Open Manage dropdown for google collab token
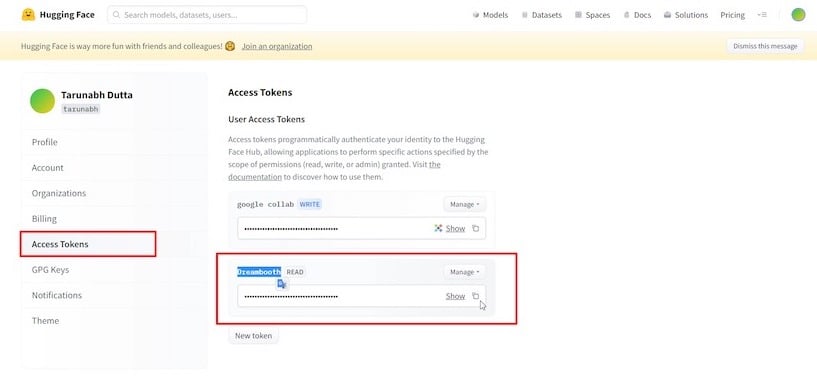Viewport: 817px width, 391px height. pos(464,204)
